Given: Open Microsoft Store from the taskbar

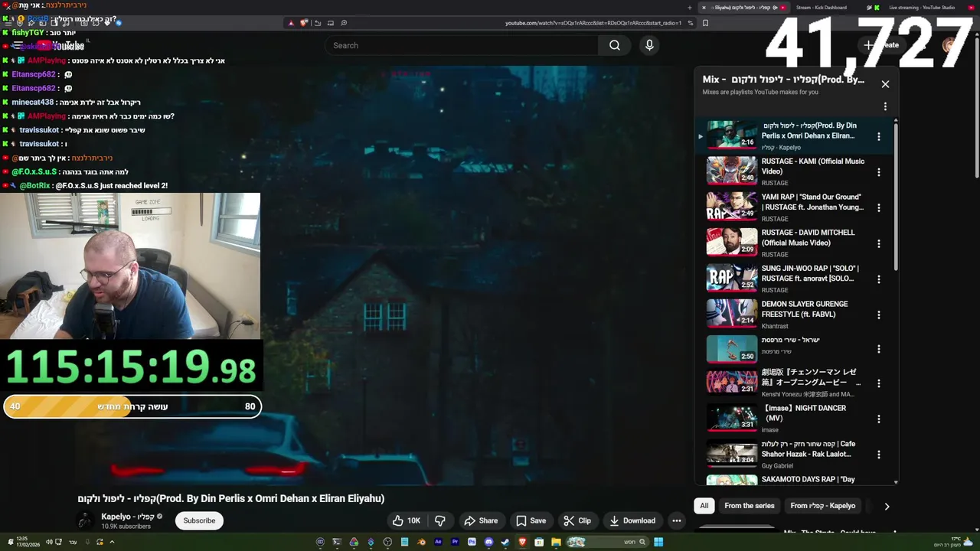Looking at the screenshot, I should (x=539, y=542).
